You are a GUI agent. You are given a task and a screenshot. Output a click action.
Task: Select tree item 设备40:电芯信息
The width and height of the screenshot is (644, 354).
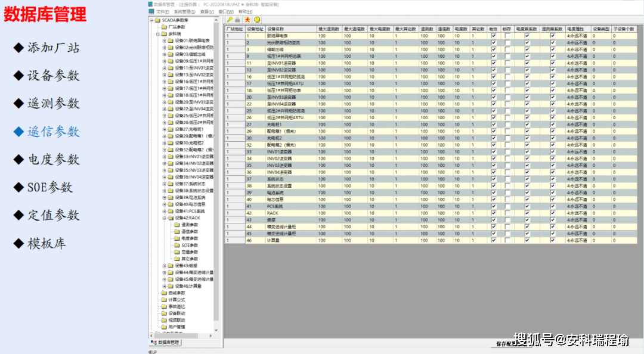click(190, 204)
